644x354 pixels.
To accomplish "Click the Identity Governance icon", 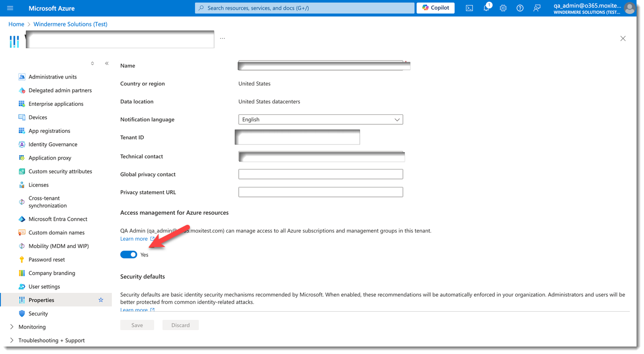I will tap(22, 144).
